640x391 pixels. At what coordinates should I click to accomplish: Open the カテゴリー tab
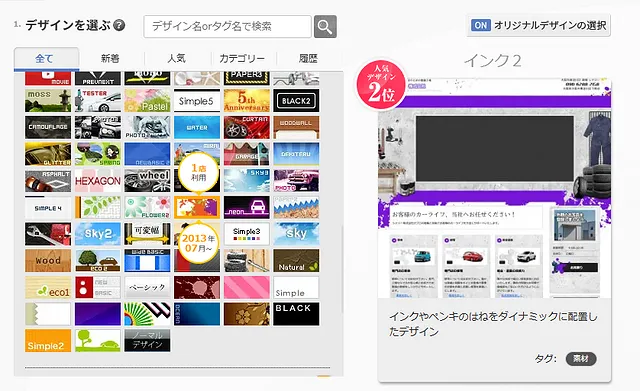242,59
